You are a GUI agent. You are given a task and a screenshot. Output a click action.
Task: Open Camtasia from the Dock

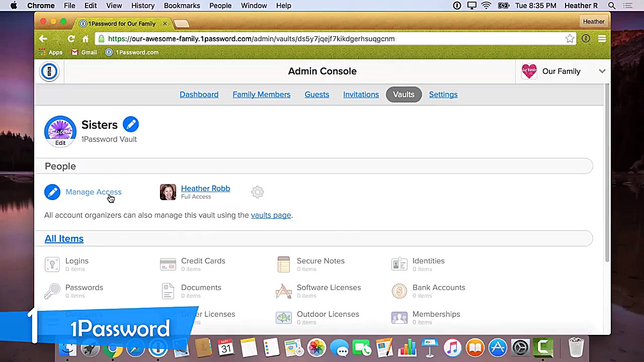pyautogui.click(x=543, y=347)
